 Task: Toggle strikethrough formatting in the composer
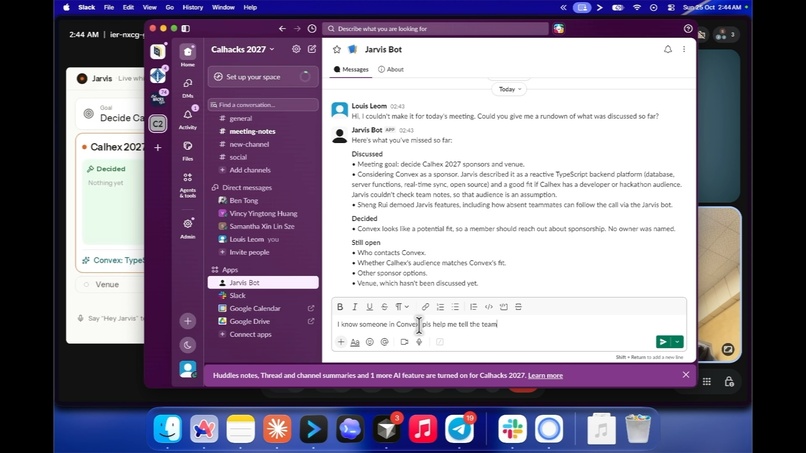[x=384, y=306]
